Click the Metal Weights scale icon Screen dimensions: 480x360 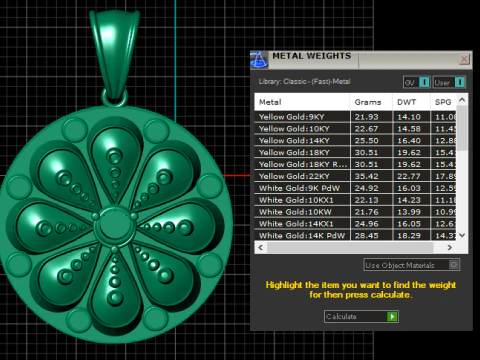point(259,60)
